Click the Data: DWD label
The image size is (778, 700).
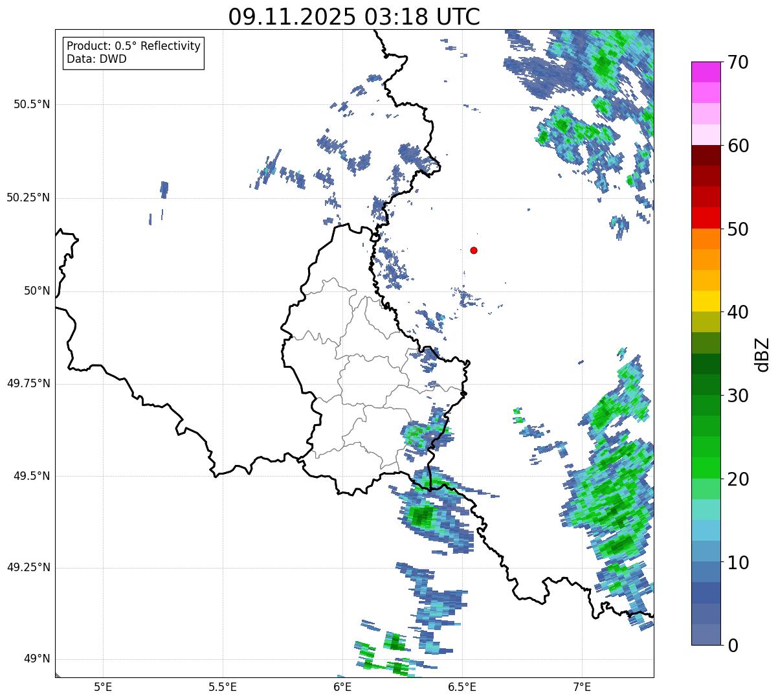(97, 59)
